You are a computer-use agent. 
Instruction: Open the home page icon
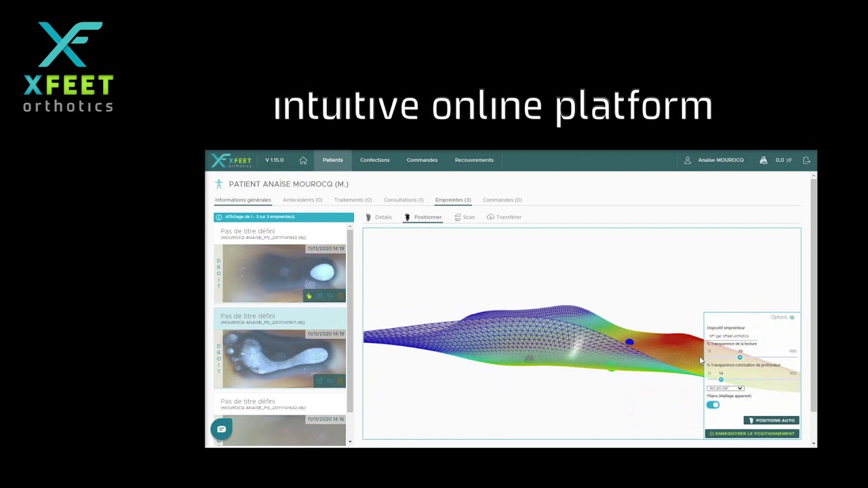(303, 161)
